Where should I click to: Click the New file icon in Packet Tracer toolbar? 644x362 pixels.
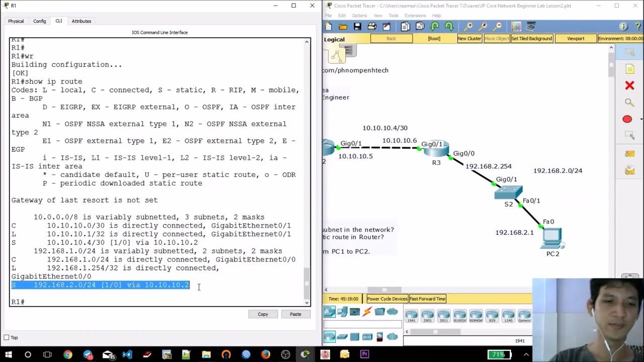pyautogui.click(x=329, y=26)
